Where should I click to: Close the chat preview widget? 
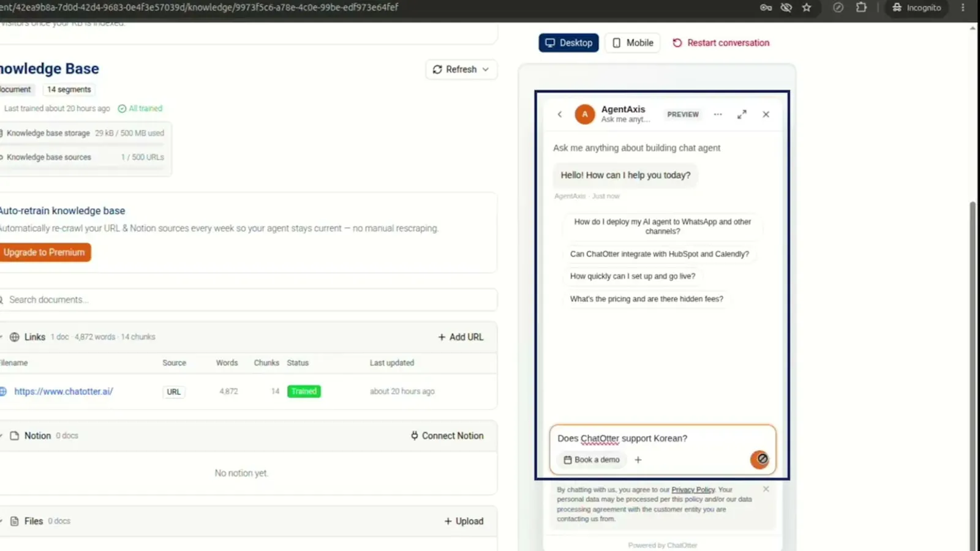tap(766, 114)
